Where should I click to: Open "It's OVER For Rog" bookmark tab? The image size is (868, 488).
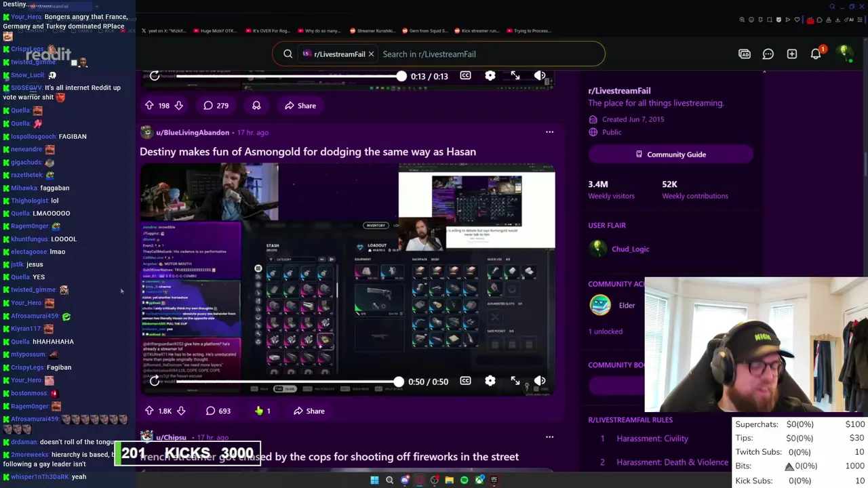pyautogui.click(x=267, y=30)
